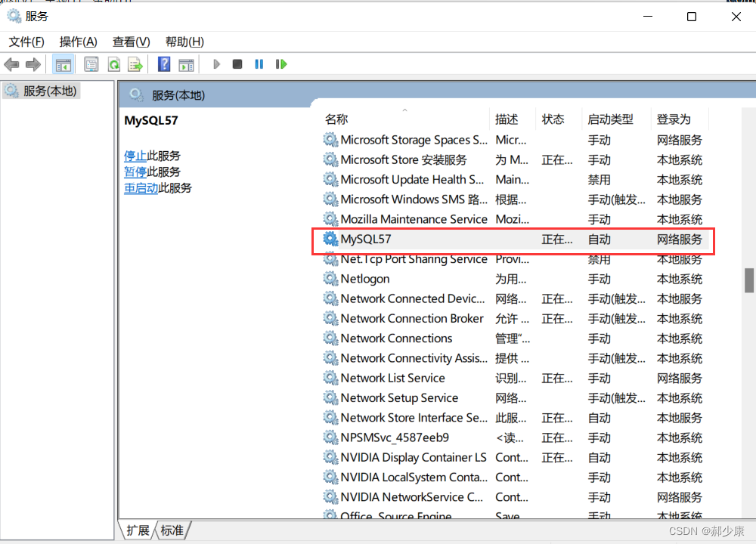Click the 暂停 service link

tap(135, 172)
